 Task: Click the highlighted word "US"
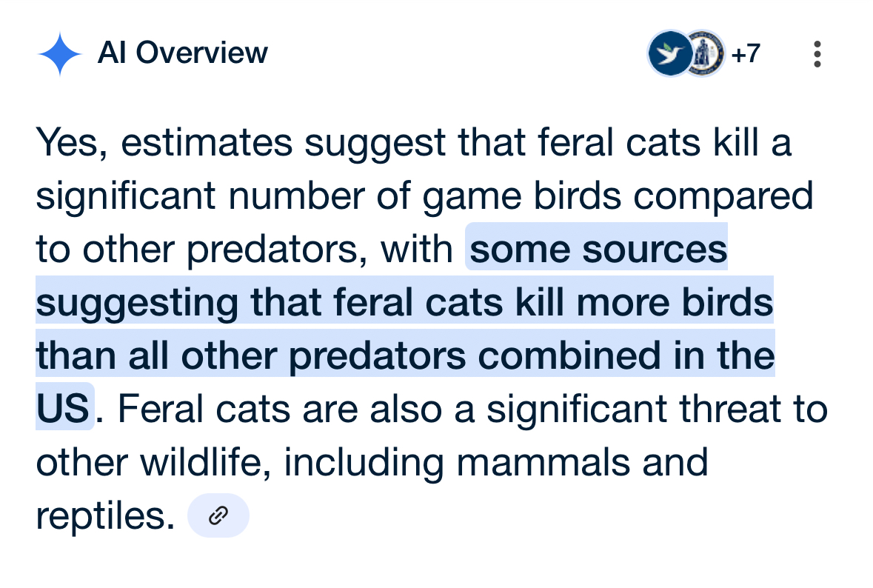64,409
